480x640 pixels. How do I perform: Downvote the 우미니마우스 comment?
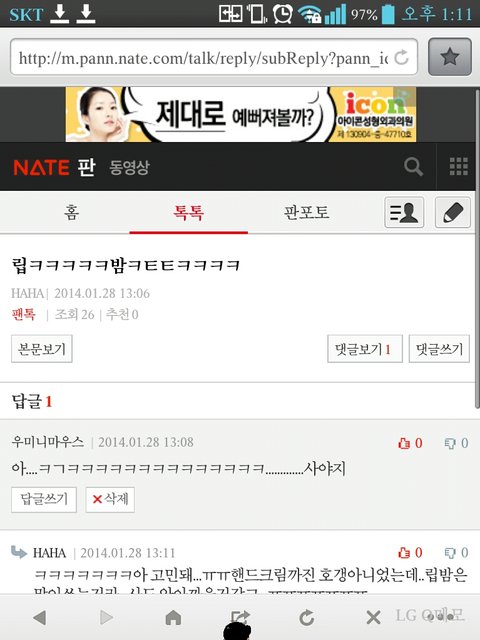point(456,443)
